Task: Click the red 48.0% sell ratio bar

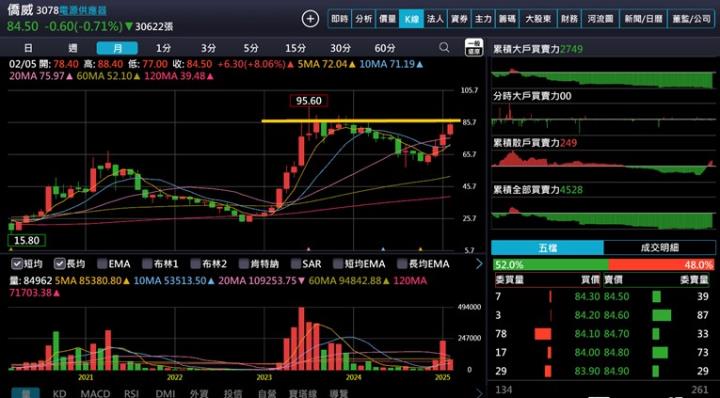Action: pyautogui.click(x=661, y=264)
